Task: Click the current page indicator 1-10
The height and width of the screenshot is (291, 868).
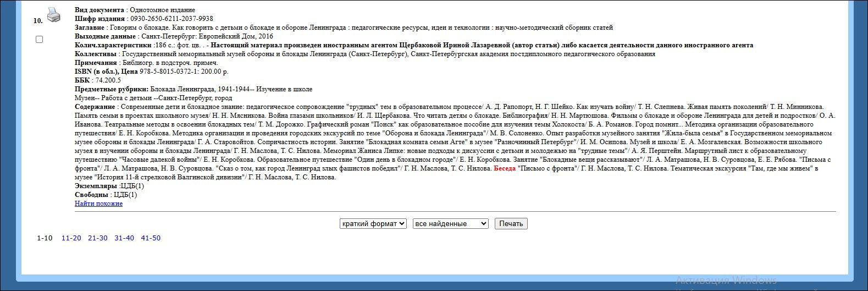Action: (x=45, y=238)
